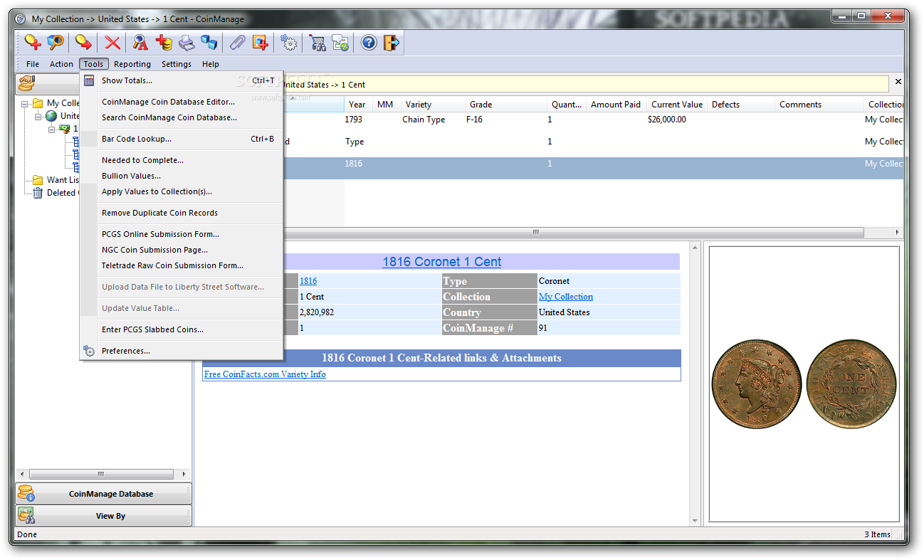The image size is (924, 560).
Task: Select Remove Duplicate Coin Records
Action: [182, 213]
